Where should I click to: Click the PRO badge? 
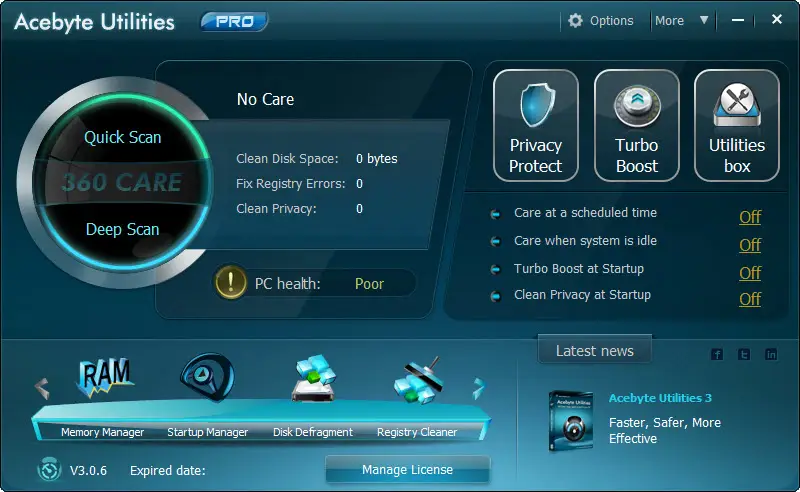[234, 21]
